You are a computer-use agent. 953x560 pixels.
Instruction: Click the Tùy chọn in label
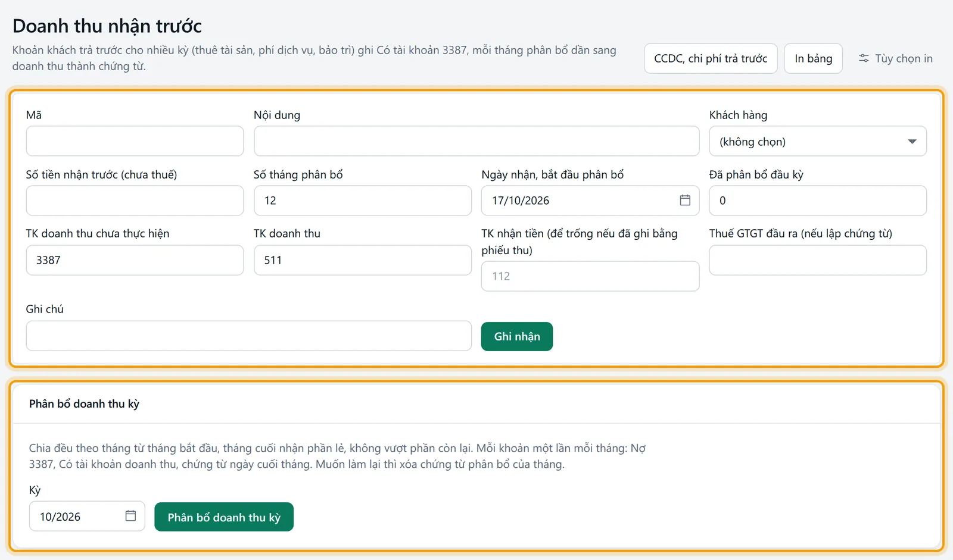tap(904, 58)
